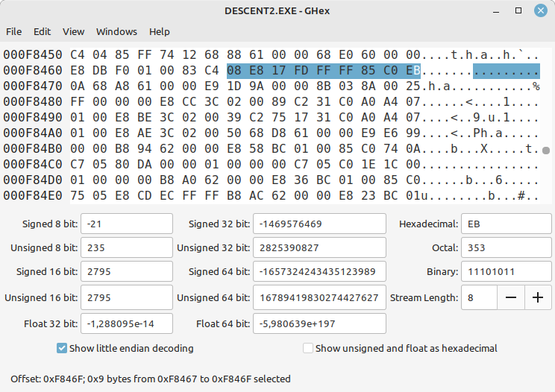Click the Binary value field
The width and height of the screenshot is (555, 392).
tap(507, 271)
